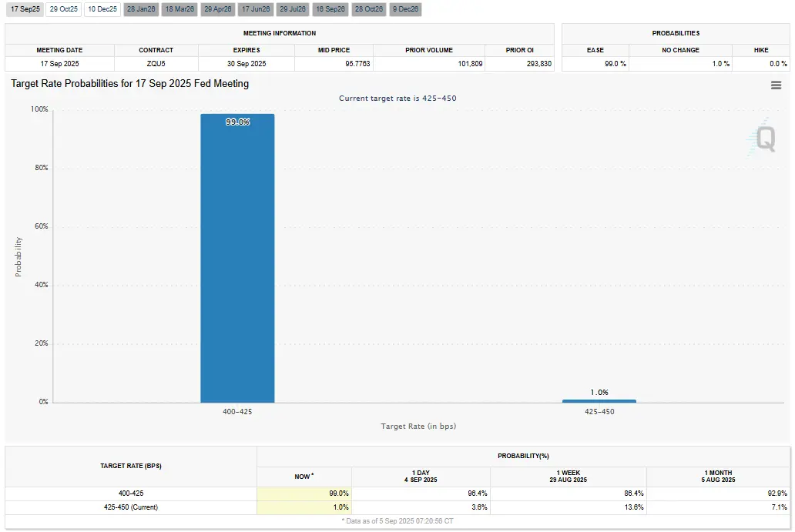Switch to the 29 Oct25 meeting tab
The image size is (795, 532).
[x=64, y=9]
